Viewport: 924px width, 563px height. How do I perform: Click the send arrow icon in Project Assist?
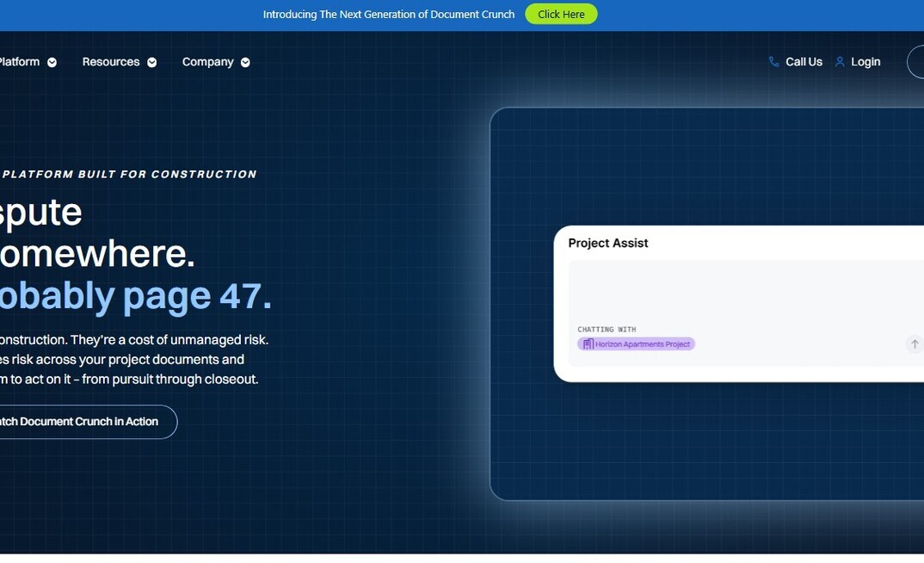[914, 344]
